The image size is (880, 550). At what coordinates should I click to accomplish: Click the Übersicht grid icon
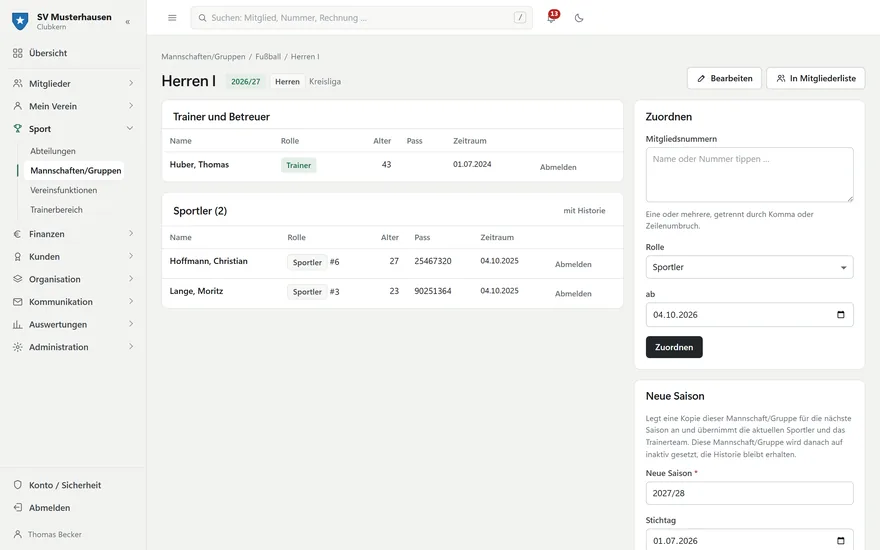[x=18, y=53]
